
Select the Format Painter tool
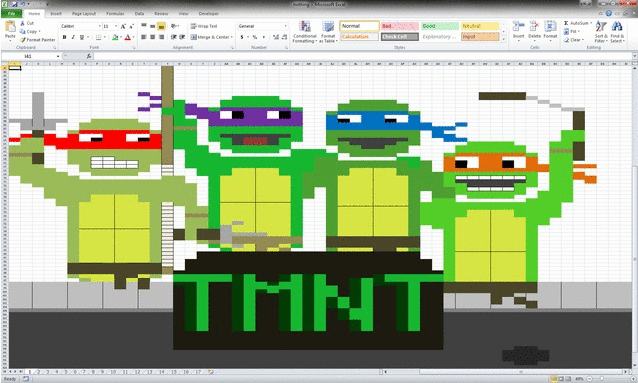click(x=37, y=40)
